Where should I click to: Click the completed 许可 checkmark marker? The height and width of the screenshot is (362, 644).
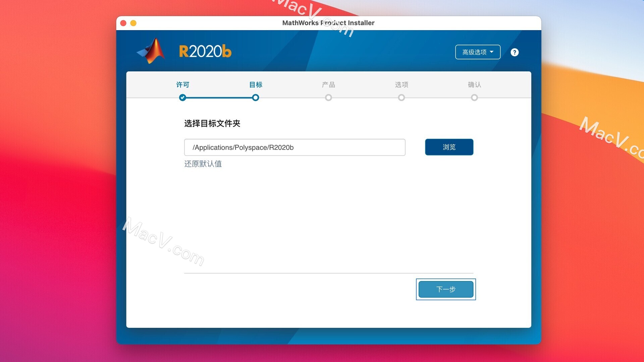click(x=182, y=98)
